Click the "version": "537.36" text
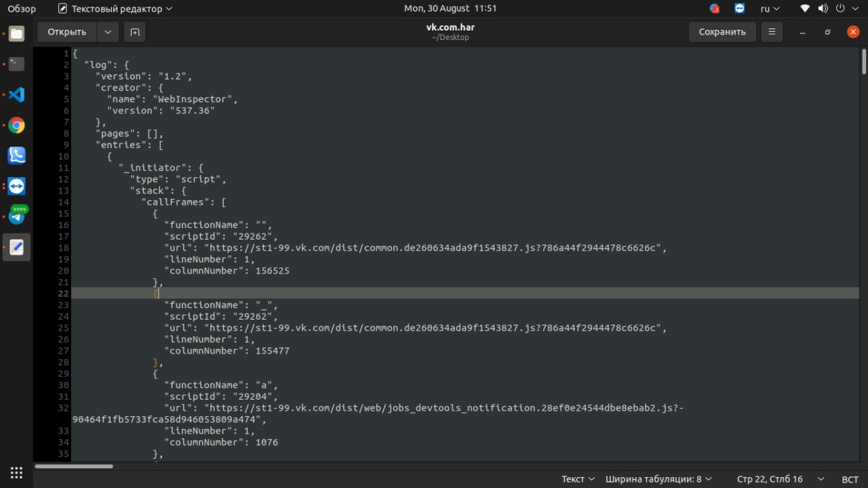Screen dimensions: 868x488 pos(161,111)
